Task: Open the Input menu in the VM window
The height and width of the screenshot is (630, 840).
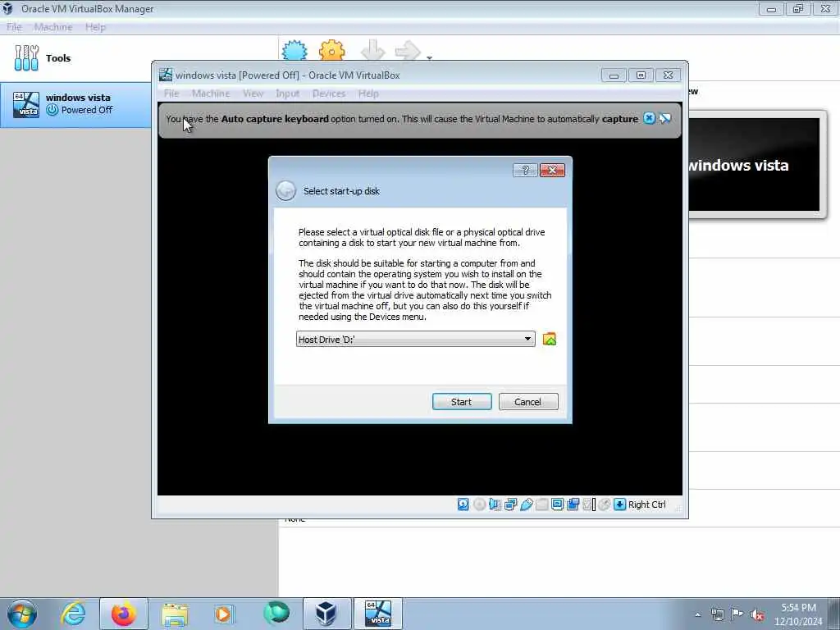Action: click(288, 94)
